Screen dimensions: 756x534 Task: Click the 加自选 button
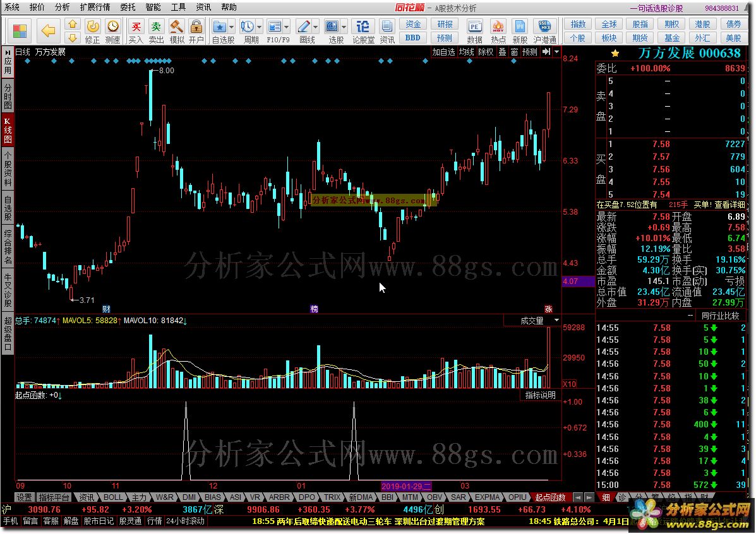point(443,52)
